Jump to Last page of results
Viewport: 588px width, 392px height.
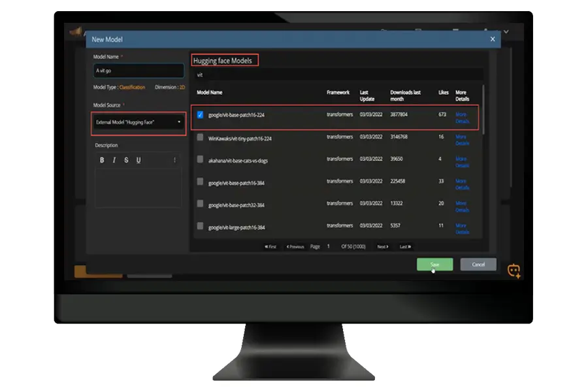tap(405, 247)
